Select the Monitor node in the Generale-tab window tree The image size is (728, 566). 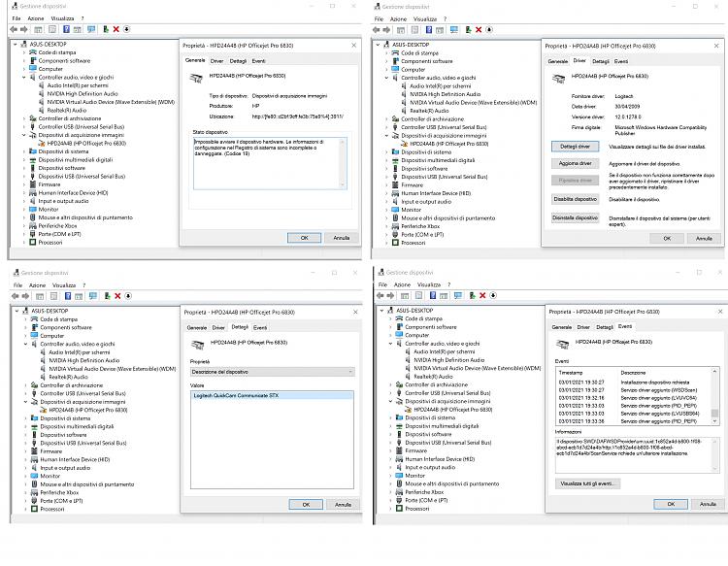(49, 210)
